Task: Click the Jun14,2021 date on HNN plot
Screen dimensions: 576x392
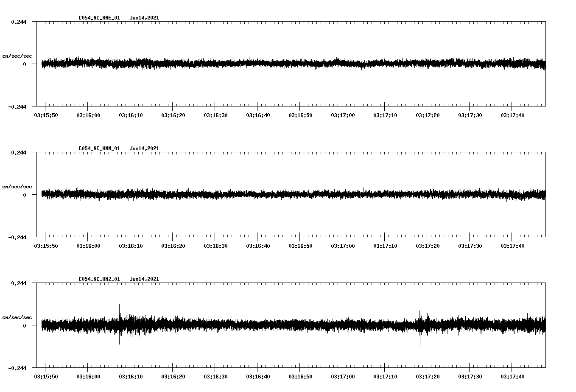Action: pyautogui.click(x=144, y=148)
